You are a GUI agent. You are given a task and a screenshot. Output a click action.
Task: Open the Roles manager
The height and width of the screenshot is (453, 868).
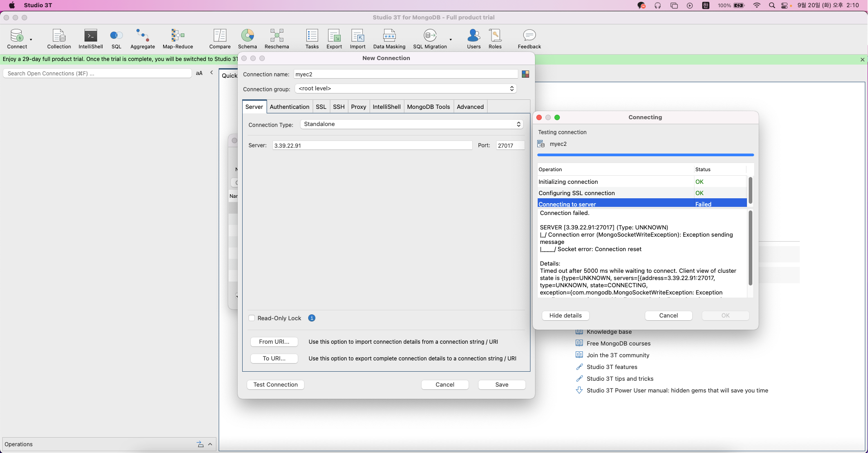[495, 38]
